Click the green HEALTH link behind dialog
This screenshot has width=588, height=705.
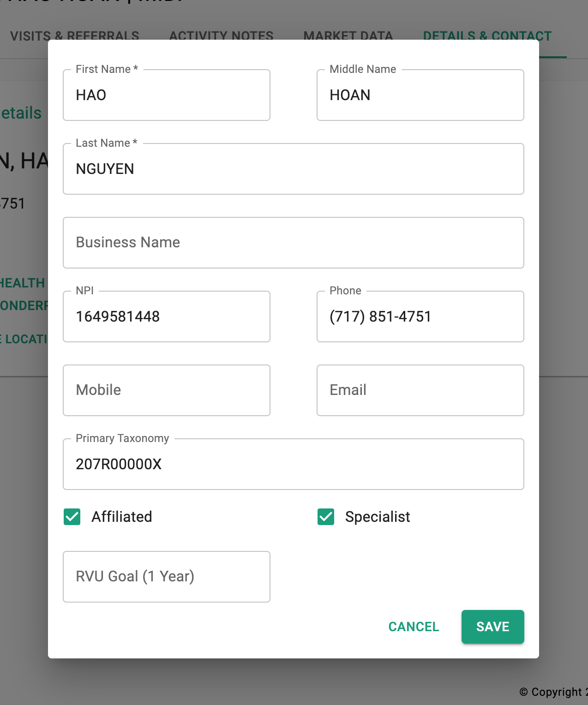click(x=22, y=283)
